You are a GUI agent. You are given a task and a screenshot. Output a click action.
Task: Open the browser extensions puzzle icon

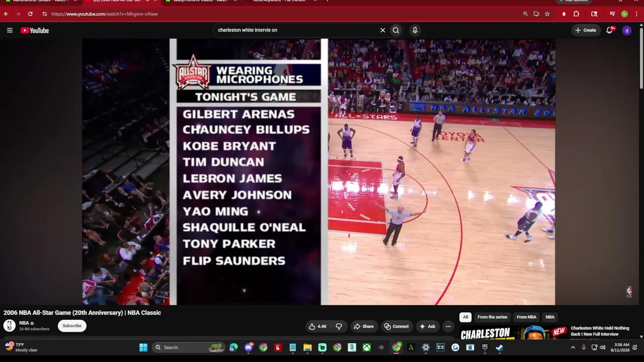click(577, 14)
